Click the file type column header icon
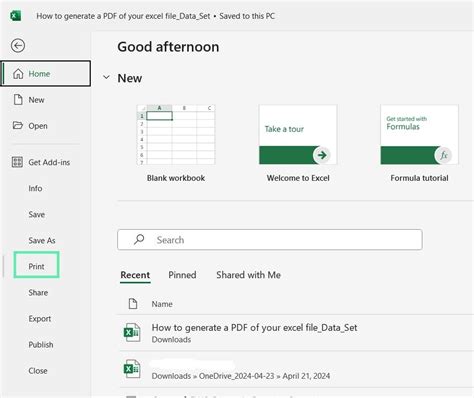The height and width of the screenshot is (398, 474). point(133,304)
